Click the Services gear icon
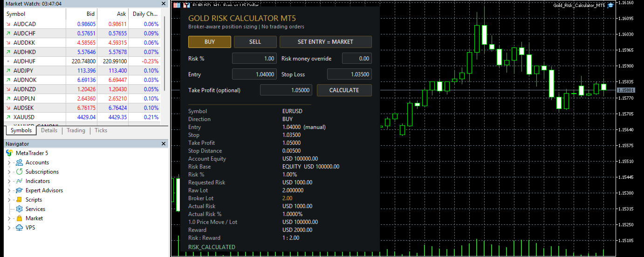 (x=19, y=209)
